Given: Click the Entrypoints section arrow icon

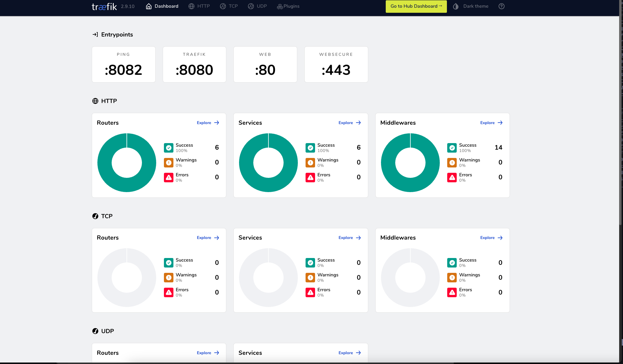Looking at the screenshot, I should (x=95, y=34).
